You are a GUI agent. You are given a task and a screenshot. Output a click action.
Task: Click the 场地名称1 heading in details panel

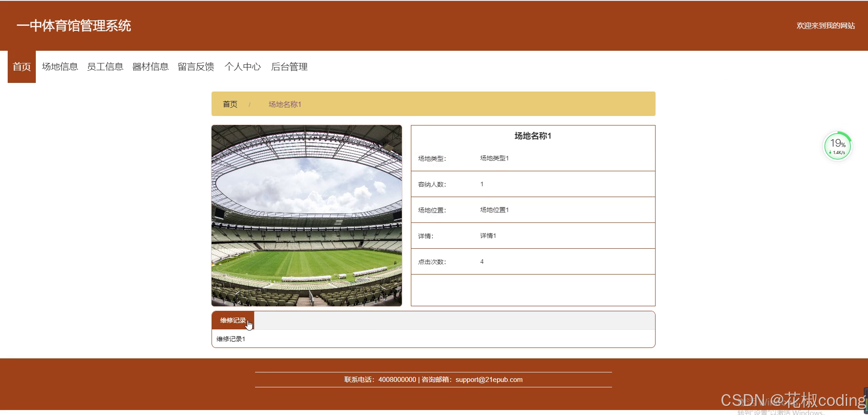point(533,136)
